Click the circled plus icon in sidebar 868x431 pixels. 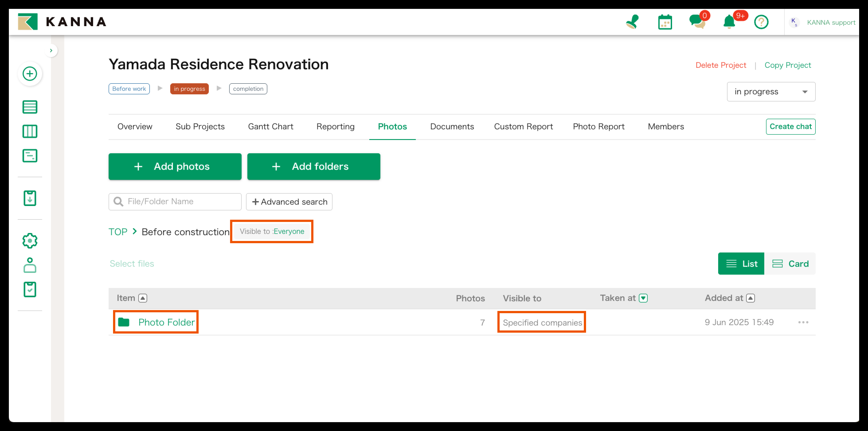point(30,74)
